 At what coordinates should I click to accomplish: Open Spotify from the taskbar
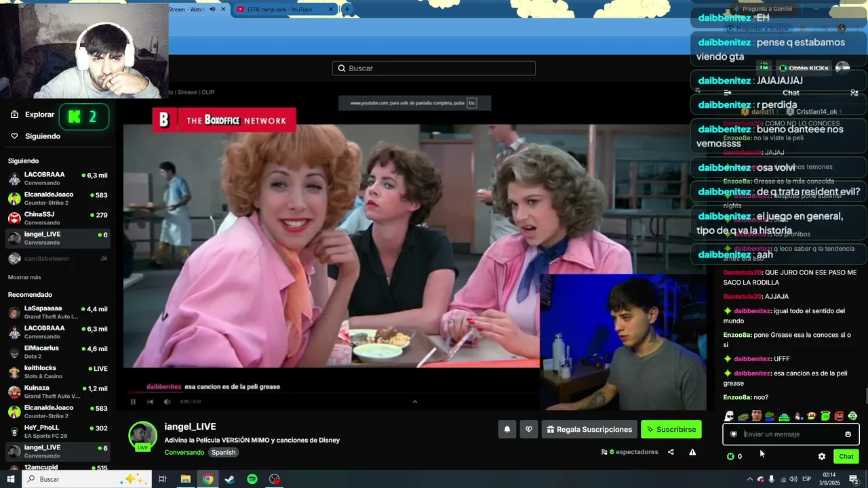252,479
